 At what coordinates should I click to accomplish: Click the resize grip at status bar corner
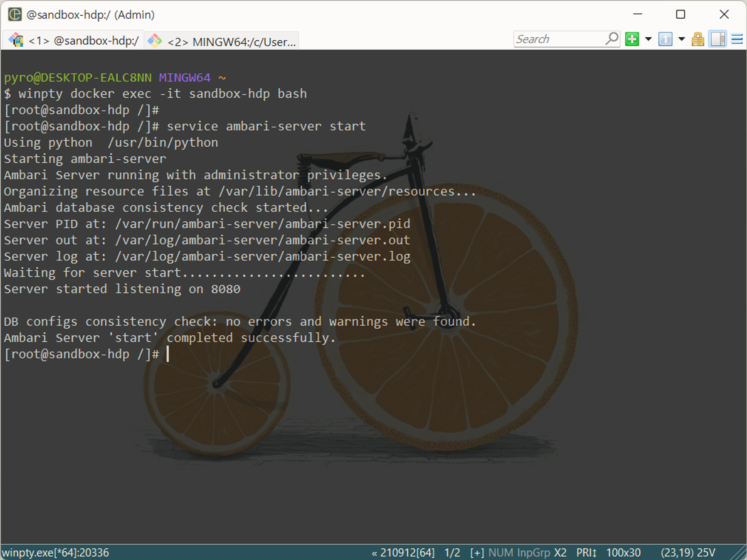pos(738,552)
